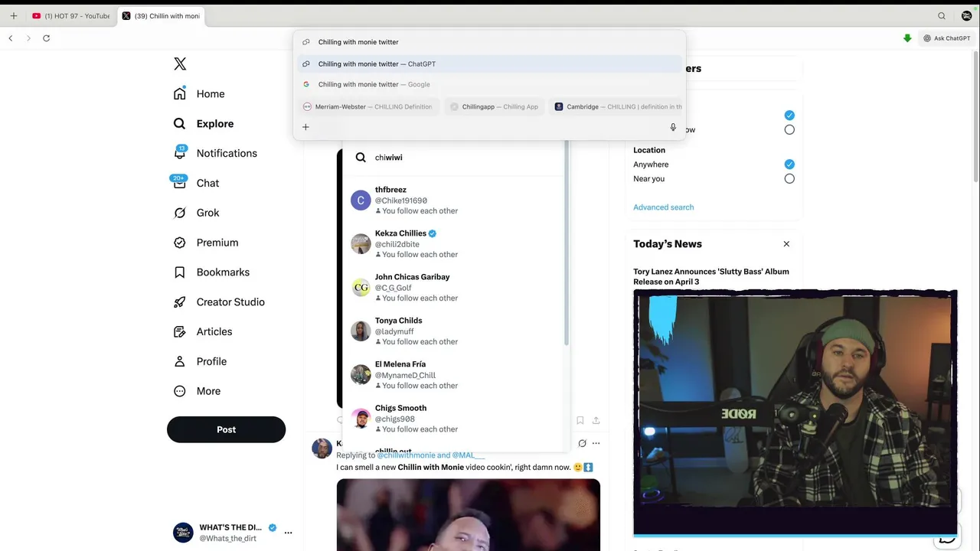Click the green download arrow icon
Image resolution: width=980 pixels, height=551 pixels.
pyautogui.click(x=907, y=38)
